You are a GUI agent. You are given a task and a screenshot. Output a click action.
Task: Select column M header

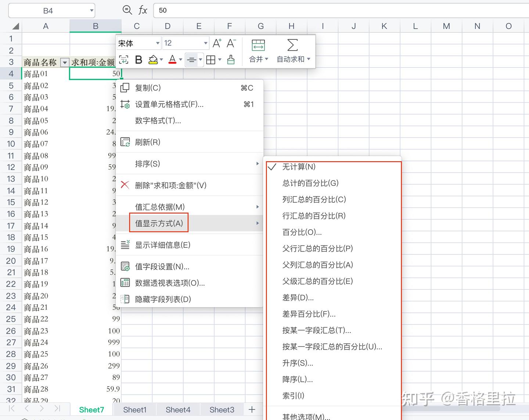click(x=446, y=26)
